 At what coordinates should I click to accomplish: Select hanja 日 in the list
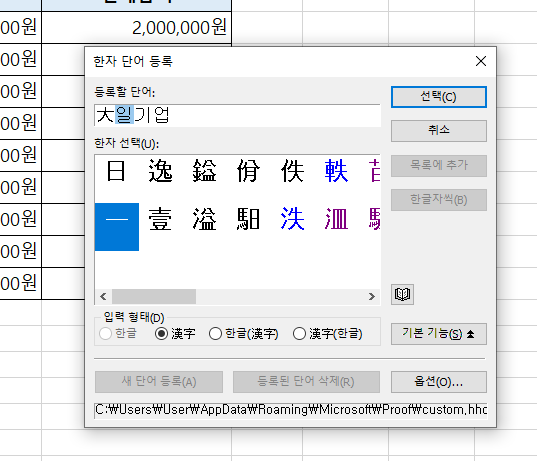point(116,171)
